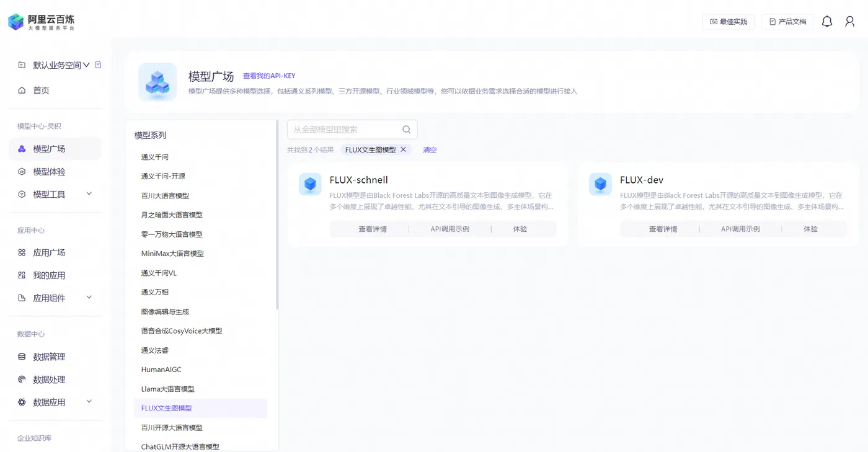Click the 我的应用 icon

coord(22,275)
